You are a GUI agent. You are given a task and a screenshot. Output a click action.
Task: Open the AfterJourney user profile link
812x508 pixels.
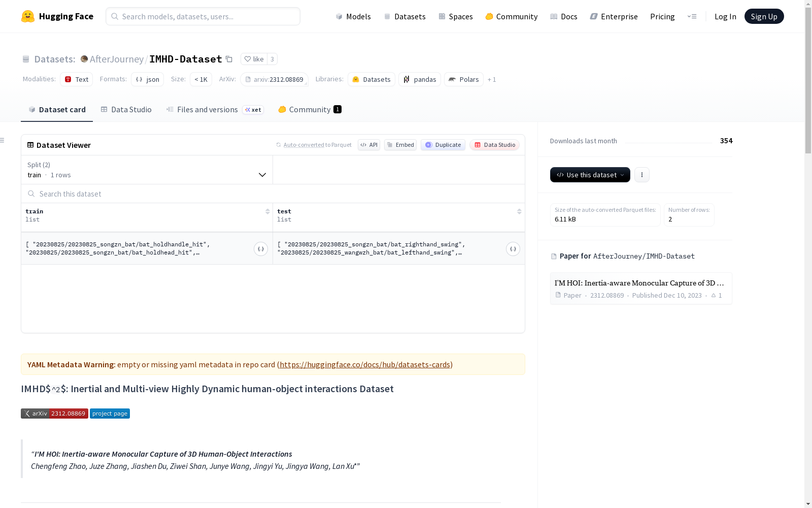(117, 59)
